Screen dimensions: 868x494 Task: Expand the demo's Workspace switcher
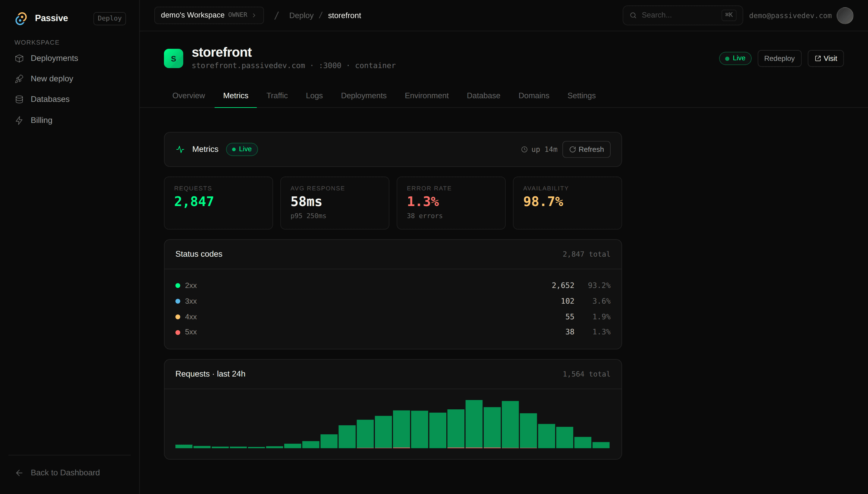(209, 15)
